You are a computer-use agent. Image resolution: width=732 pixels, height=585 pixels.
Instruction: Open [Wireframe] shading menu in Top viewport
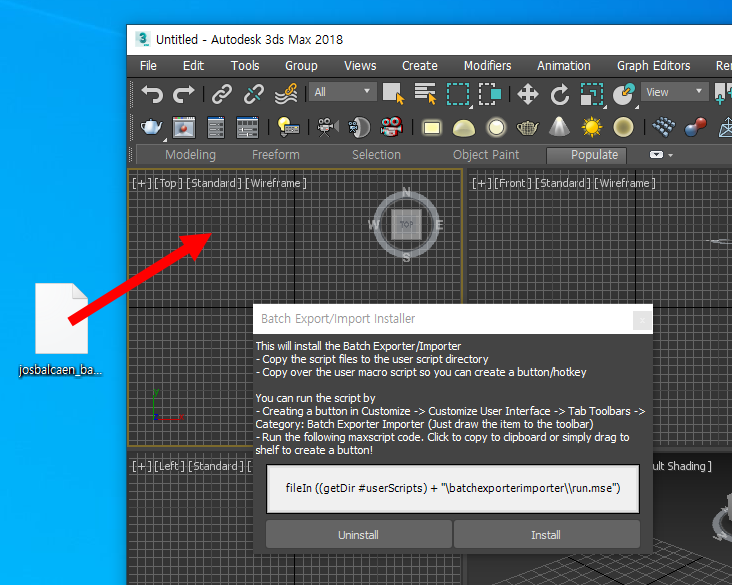tap(276, 183)
